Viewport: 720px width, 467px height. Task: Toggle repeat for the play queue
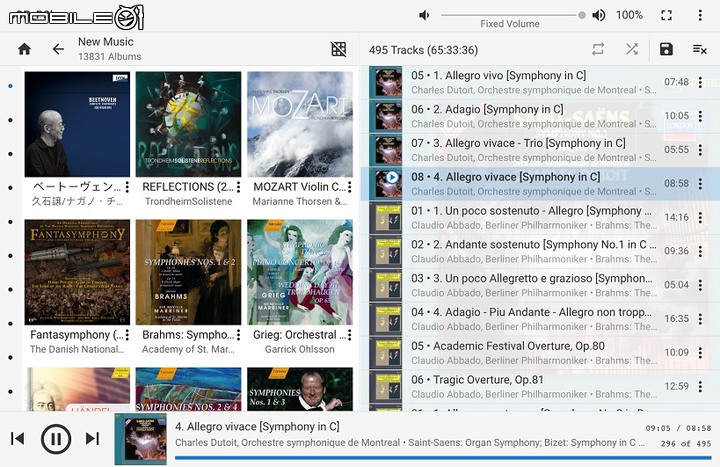pos(598,49)
